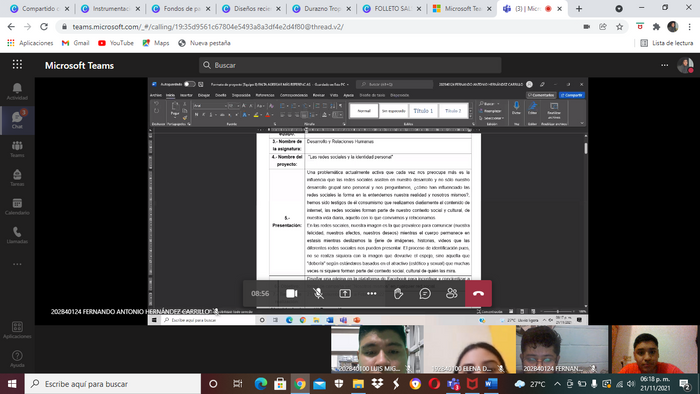Image resolution: width=700 pixels, height=394 pixels.
Task: Switch to FOLLETO SAL browser tab
Action: pyautogui.click(x=392, y=8)
